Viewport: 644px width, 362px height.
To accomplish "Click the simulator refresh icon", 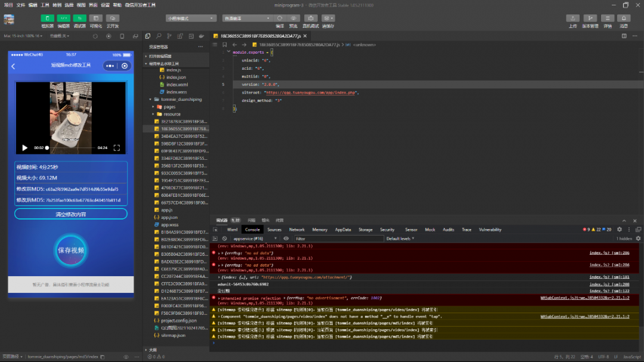I will coord(95,36).
